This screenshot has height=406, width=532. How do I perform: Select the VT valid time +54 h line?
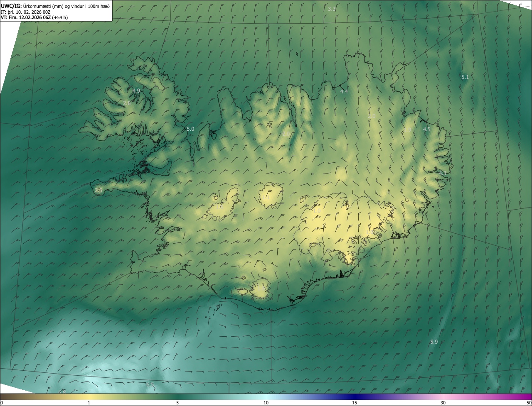[34, 17]
